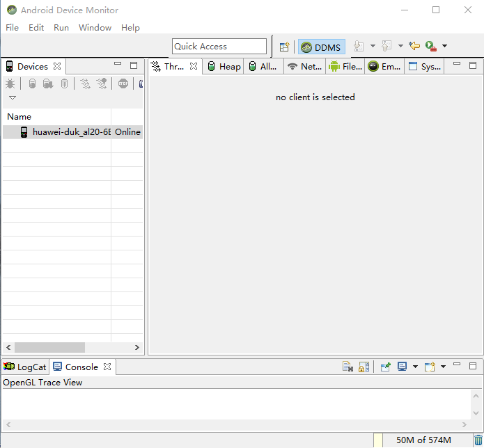Switch to the LogCat tab
This screenshot has height=448, width=484.
[24, 367]
